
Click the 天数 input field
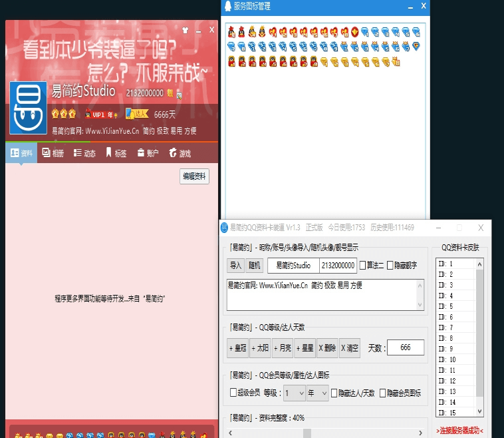point(405,348)
